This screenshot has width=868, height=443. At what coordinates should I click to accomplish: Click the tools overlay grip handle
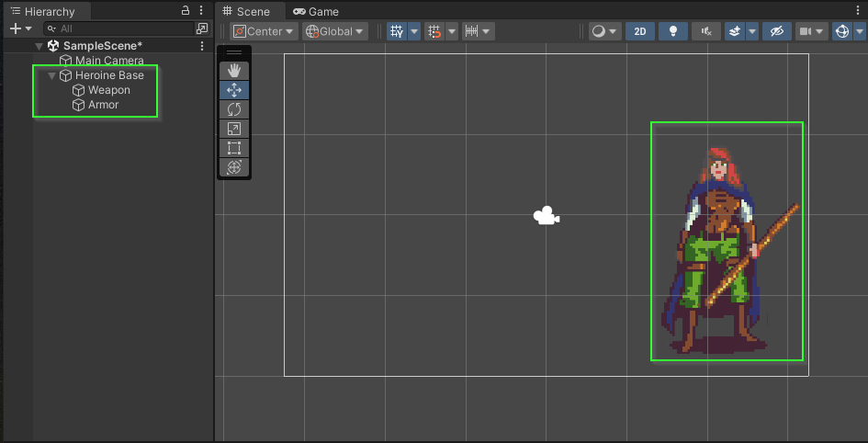pos(234,52)
